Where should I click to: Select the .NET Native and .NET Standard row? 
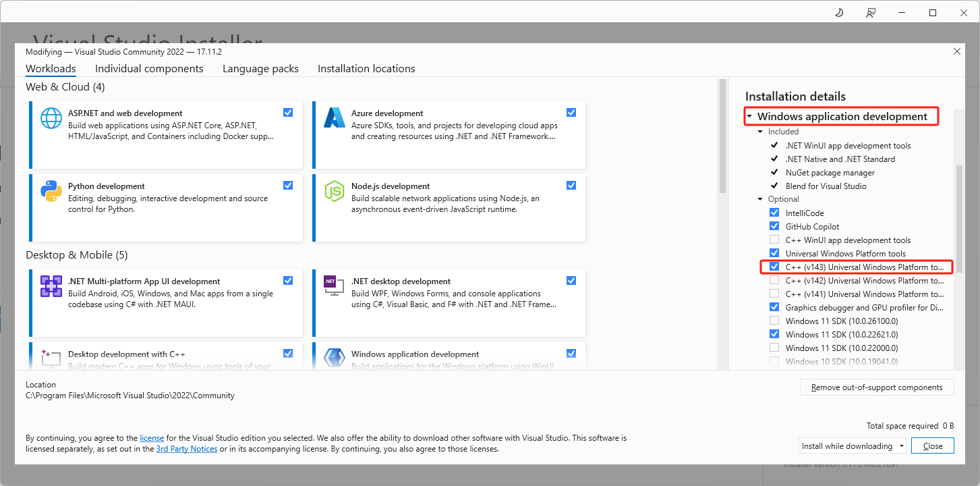click(x=840, y=159)
